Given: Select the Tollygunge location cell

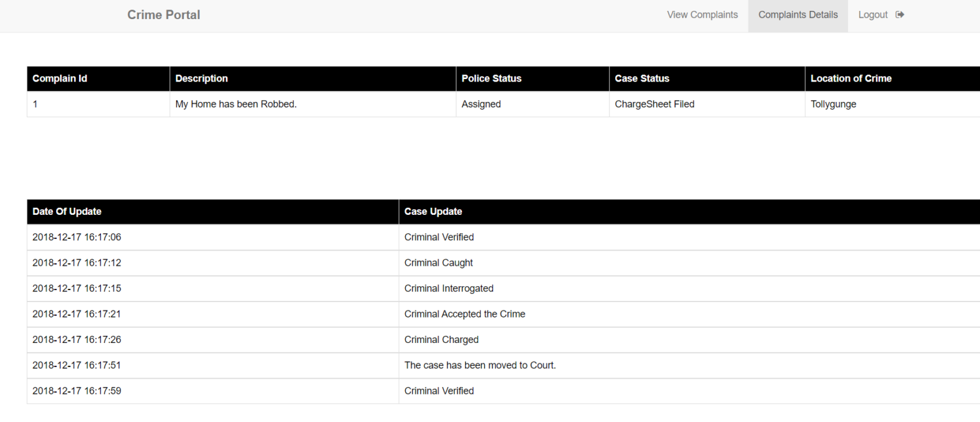Looking at the screenshot, I should [x=833, y=104].
